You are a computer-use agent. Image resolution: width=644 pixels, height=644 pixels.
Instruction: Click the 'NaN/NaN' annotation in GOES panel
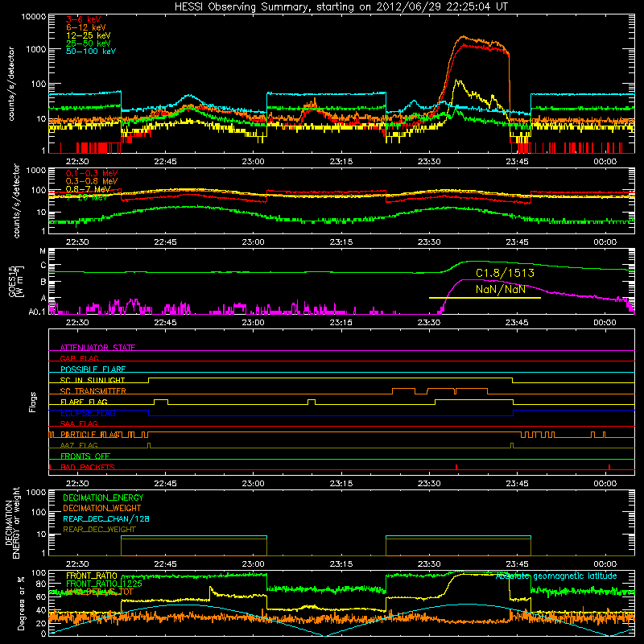[x=501, y=289]
